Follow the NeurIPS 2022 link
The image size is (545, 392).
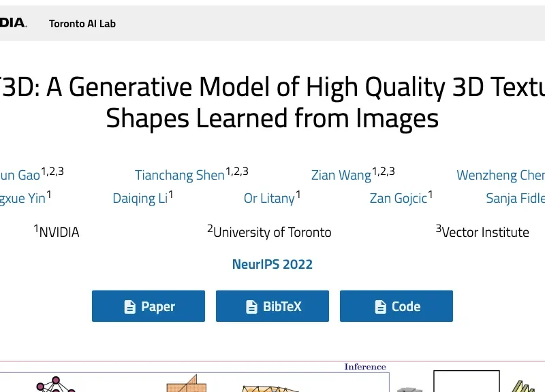point(272,265)
